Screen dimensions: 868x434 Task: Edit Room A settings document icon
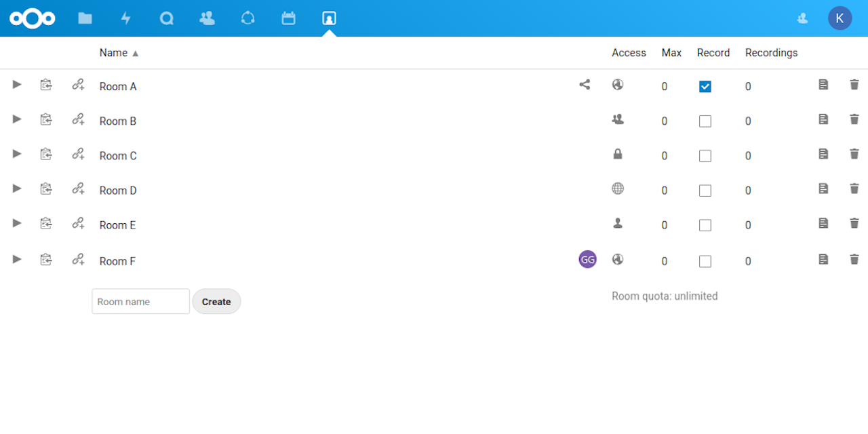pyautogui.click(x=823, y=85)
